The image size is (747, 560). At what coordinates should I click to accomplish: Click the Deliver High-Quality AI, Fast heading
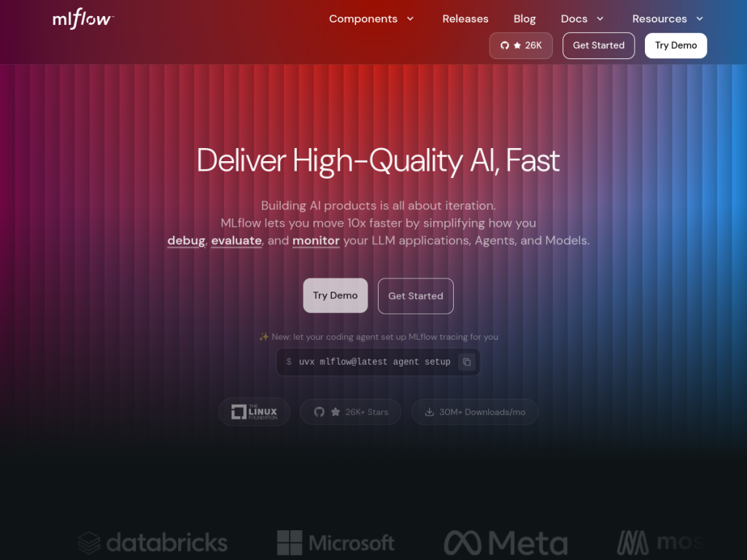coord(379,161)
